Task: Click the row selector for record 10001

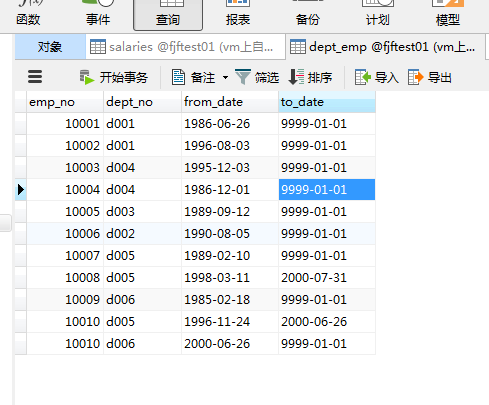Action: coord(21,124)
